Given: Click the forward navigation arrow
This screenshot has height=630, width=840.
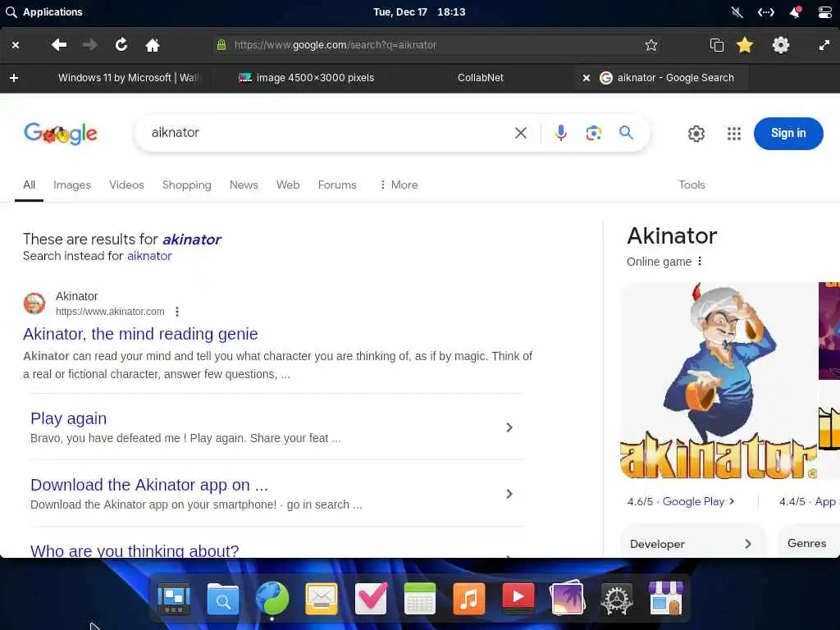Looking at the screenshot, I should [90, 45].
